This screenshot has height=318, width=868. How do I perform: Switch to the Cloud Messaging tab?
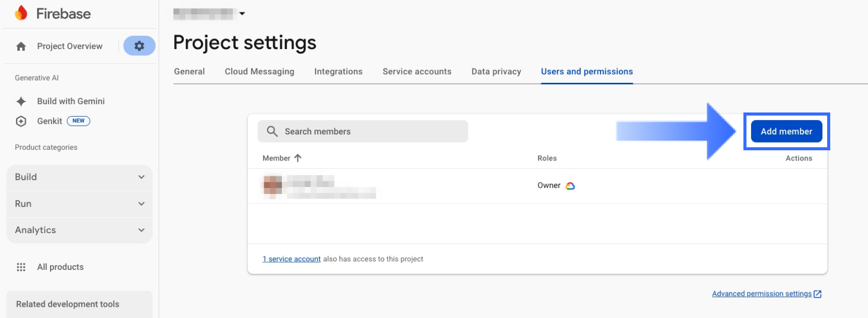tap(259, 72)
